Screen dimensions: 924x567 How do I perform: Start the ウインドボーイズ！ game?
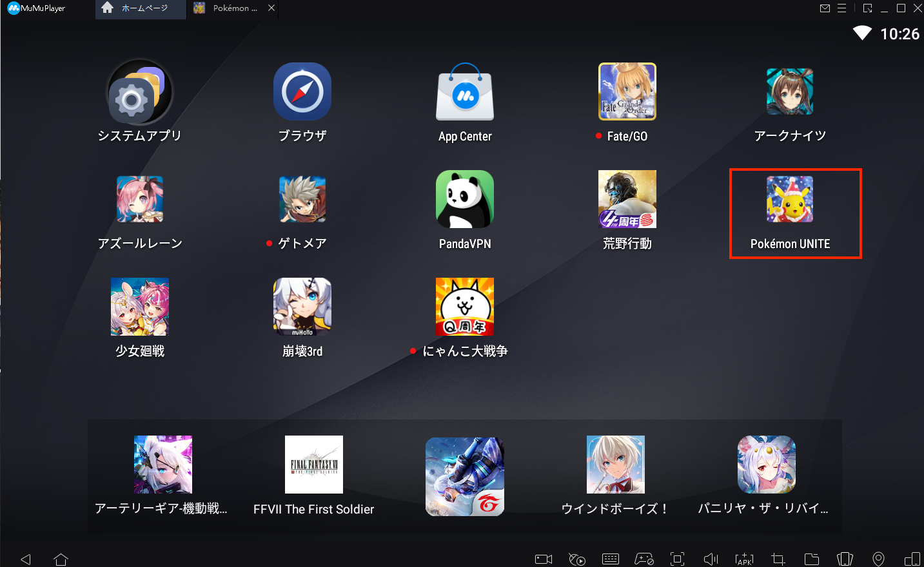616,465
